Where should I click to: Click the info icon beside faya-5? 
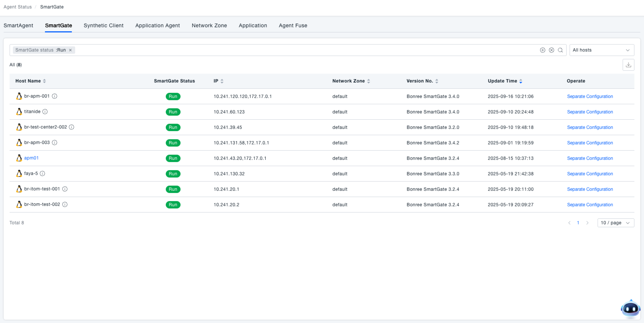point(42,173)
